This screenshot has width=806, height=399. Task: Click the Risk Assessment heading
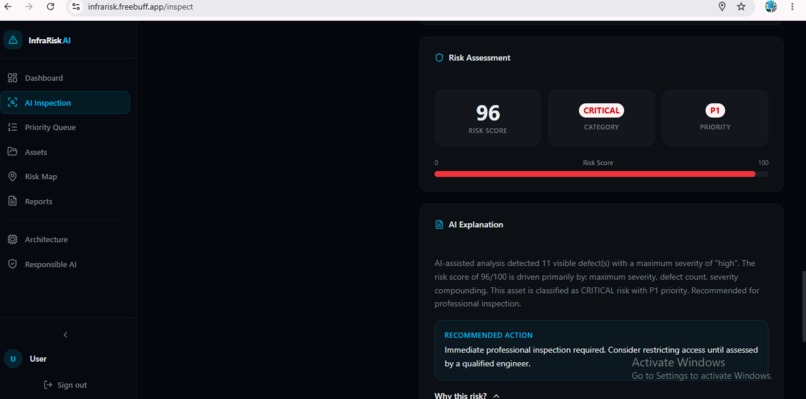click(x=480, y=58)
